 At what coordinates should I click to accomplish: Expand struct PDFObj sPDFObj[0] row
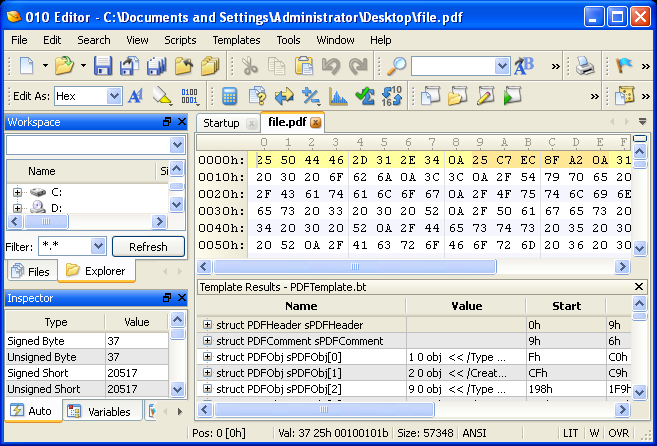click(x=207, y=357)
